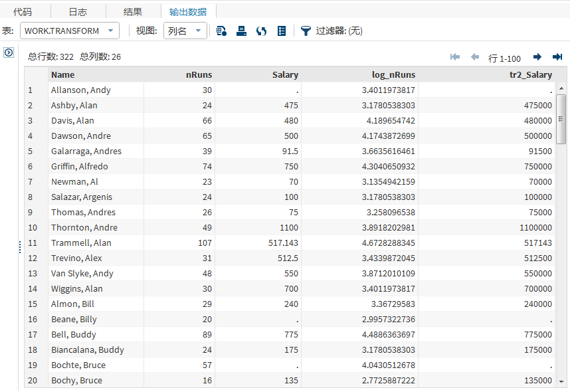Switch to the 日志 tab
The image size is (570, 392).
[x=78, y=12]
